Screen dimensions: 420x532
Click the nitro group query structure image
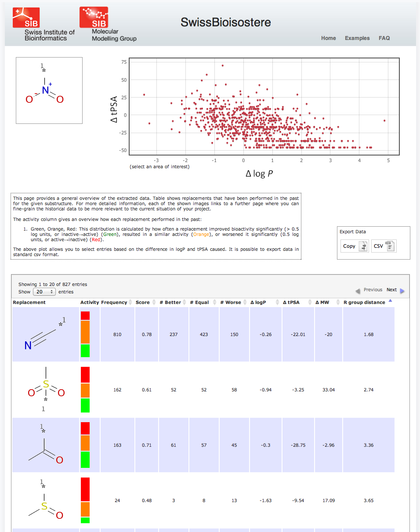click(49, 90)
